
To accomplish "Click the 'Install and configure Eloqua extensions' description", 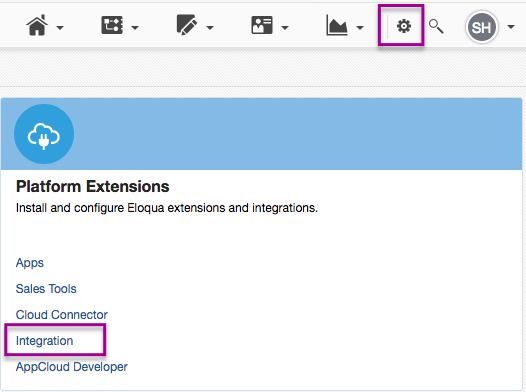I will coord(167,208).
